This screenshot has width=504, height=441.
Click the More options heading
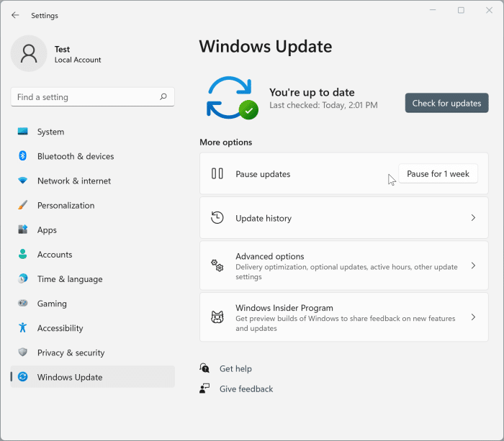click(x=225, y=142)
